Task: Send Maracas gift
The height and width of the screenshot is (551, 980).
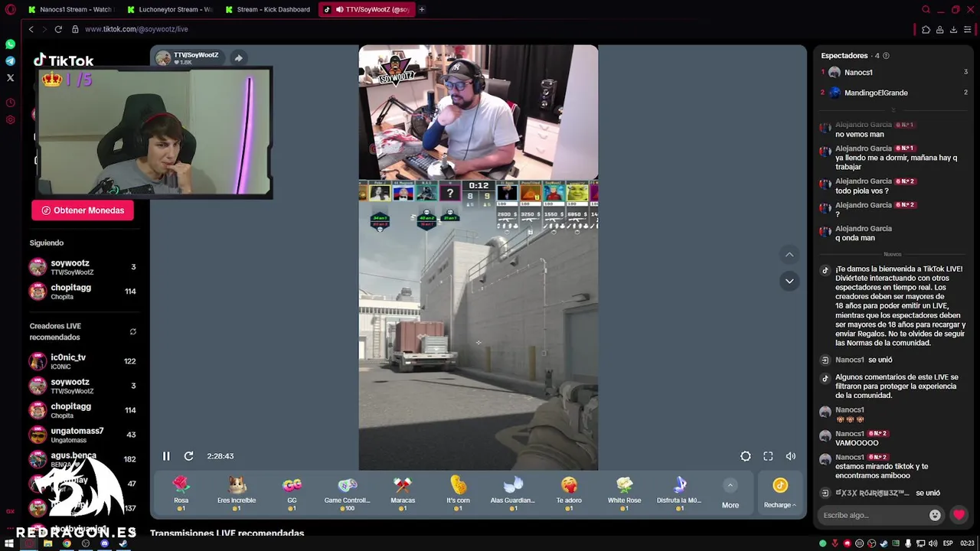Action: click(403, 494)
